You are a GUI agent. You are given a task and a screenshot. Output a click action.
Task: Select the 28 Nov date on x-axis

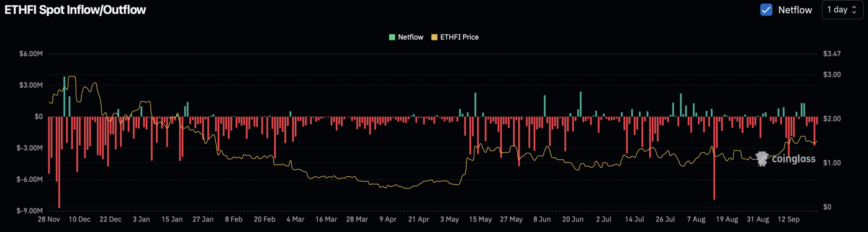tap(49, 219)
